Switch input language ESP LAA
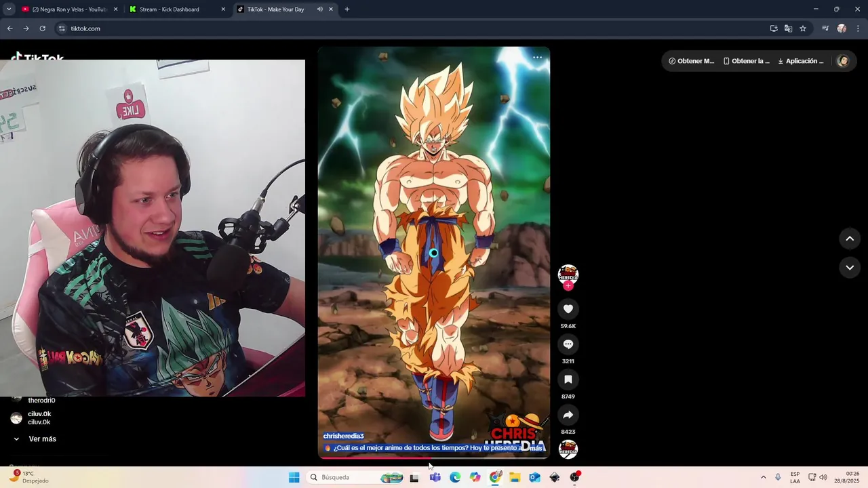868x488 pixels. 795,477
